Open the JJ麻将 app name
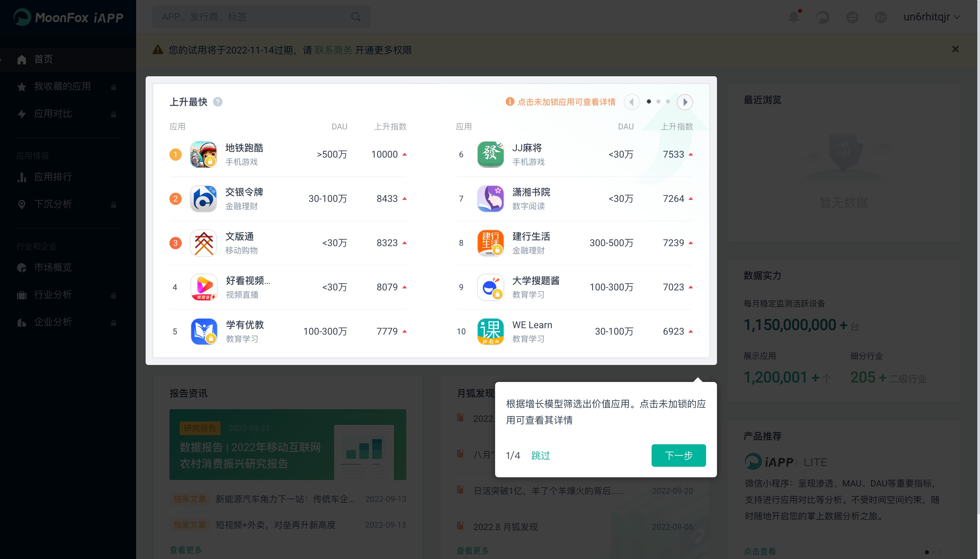 point(527,148)
